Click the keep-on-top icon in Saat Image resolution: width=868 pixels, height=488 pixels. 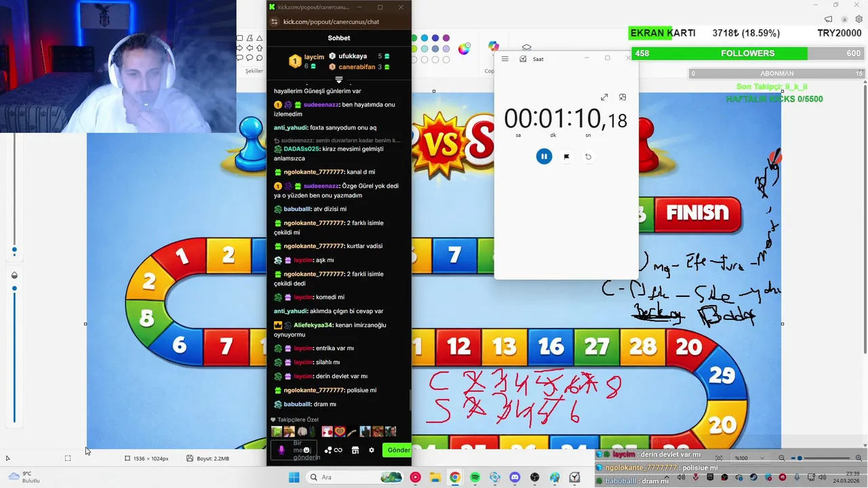[623, 97]
